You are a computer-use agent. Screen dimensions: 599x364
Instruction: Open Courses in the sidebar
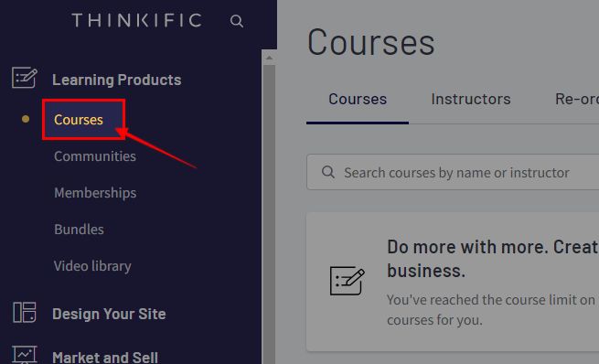coord(79,120)
